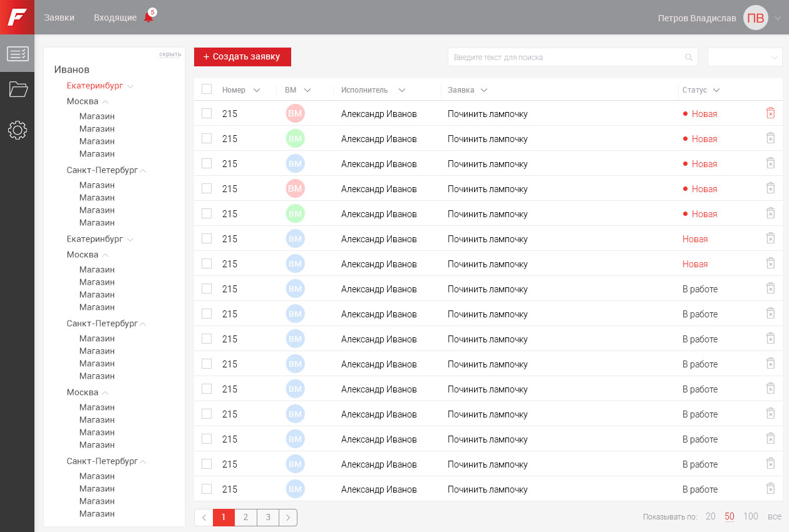
Task: Click the search magnifier icon
Action: [x=689, y=58]
